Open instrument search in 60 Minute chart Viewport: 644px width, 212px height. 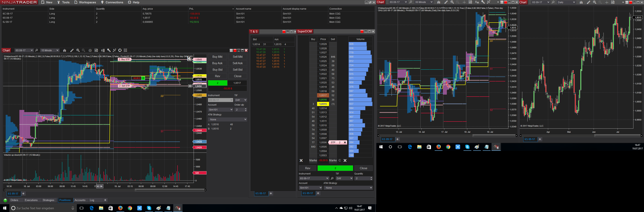coord(411,2)
